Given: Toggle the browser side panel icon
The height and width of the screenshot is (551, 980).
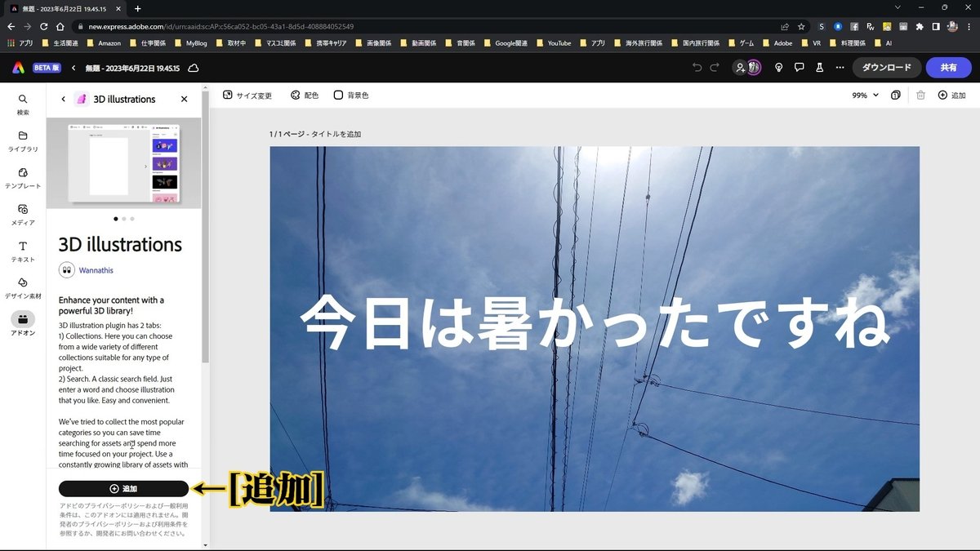Looking at the screenshot, I should tap(936, 26).
